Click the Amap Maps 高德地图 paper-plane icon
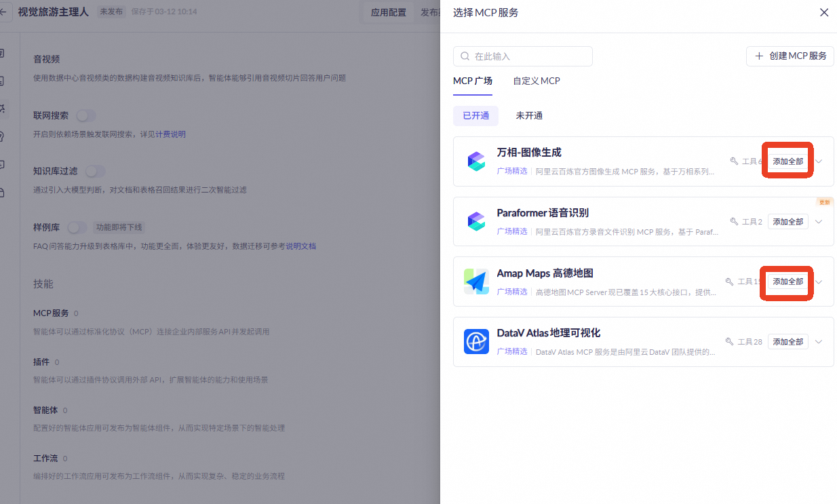Image resolution: width=837 pixels, height=504 pixels. [476, 281]
